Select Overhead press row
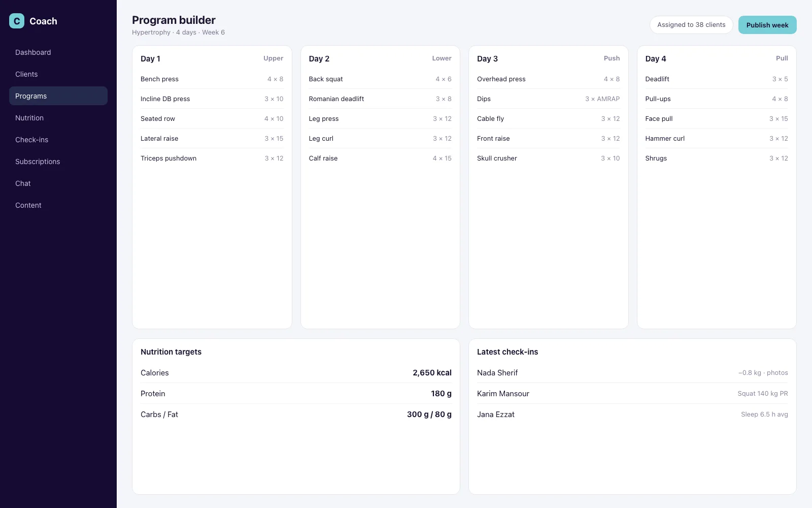This screenshot has width=812, height=508. 549,79
